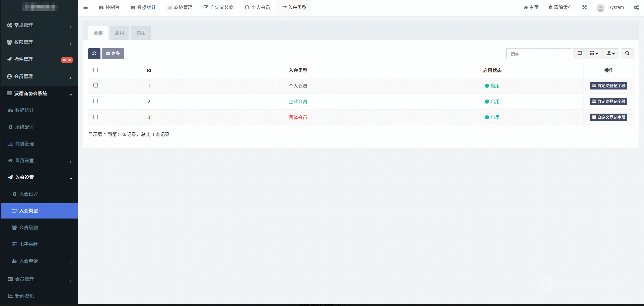Expand 权限管理 sidebar menu

(39, 42)
